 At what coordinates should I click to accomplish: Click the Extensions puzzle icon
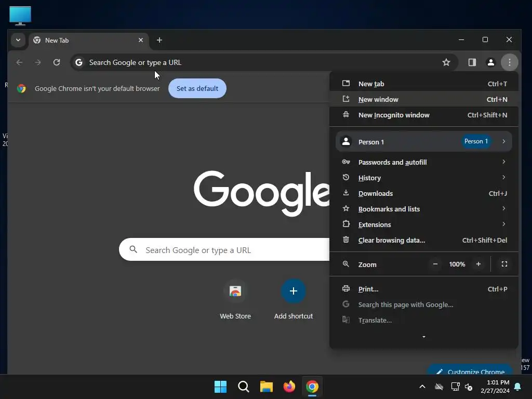pos(345,224)
